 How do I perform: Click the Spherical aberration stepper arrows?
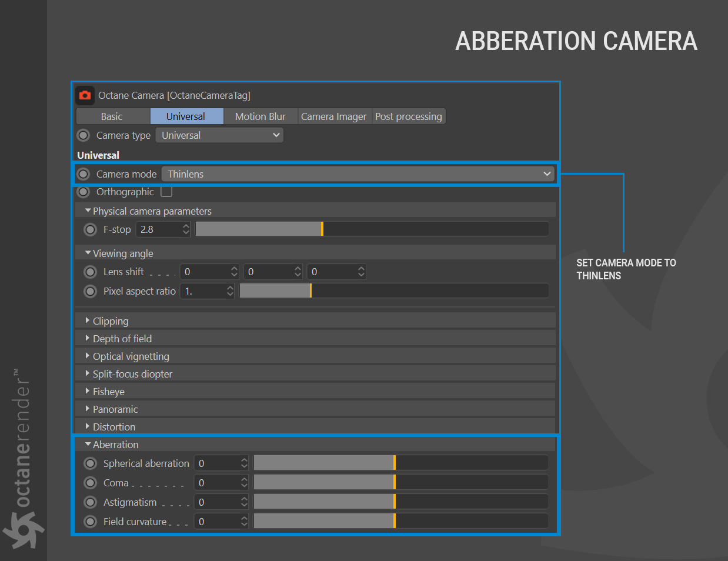click(x=244, y=463)
